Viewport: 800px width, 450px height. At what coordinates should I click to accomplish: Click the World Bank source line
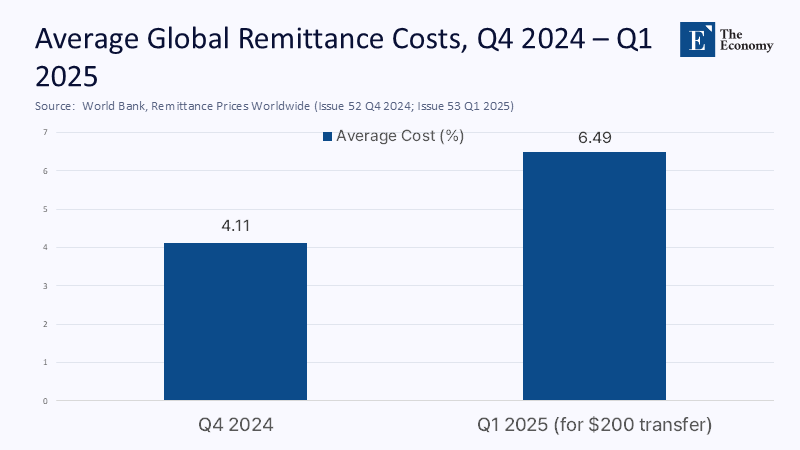pyautogui.click(x=281, y=106)
